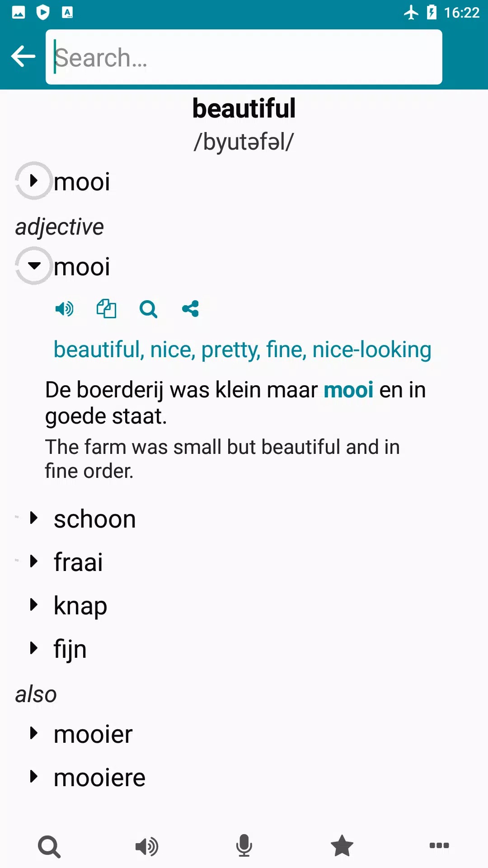Open the more options menu
The height and width of the screenshot is (868, 488).
tap(439, 846)
